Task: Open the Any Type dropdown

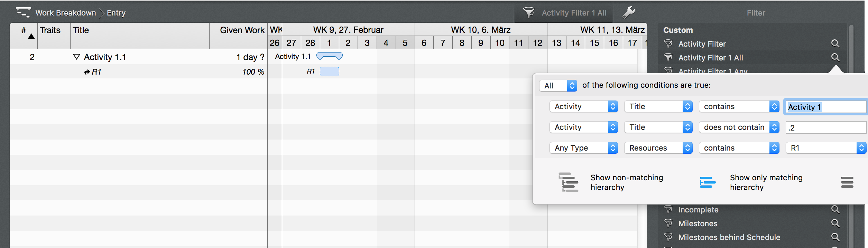Action: pos(583,148)
